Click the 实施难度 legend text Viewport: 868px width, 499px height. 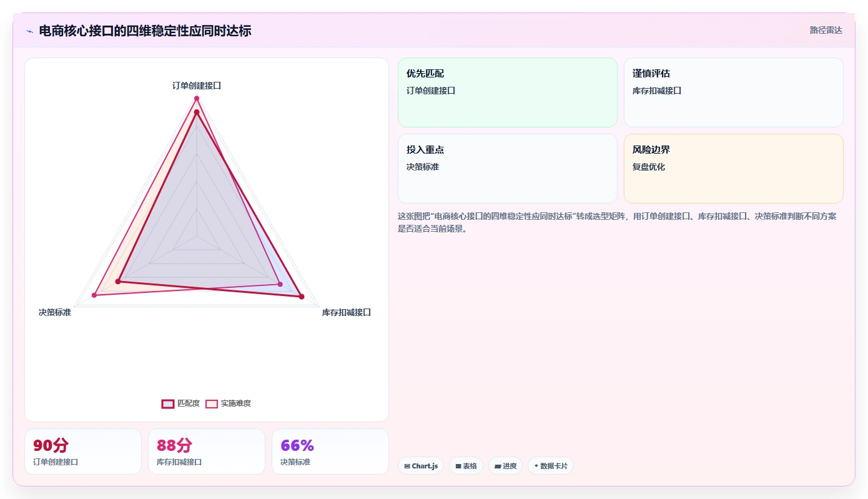coord(236,403)
